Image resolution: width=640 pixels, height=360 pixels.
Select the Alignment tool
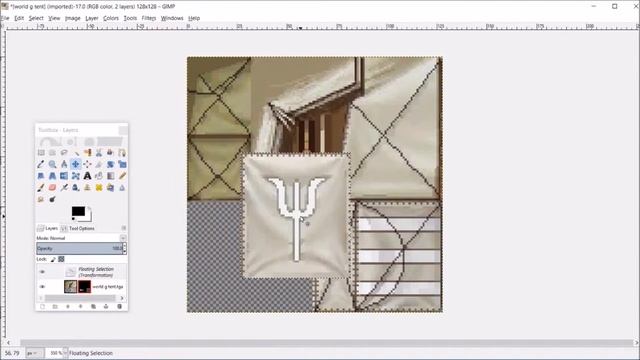(x=87, y=164)
